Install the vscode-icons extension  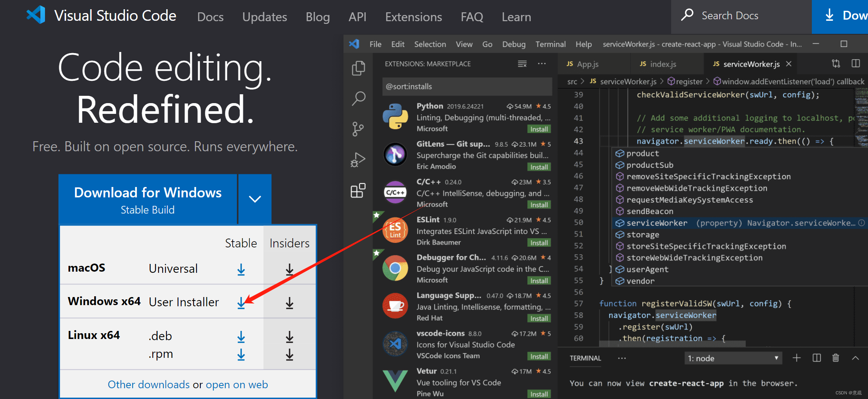coord(539,357)
